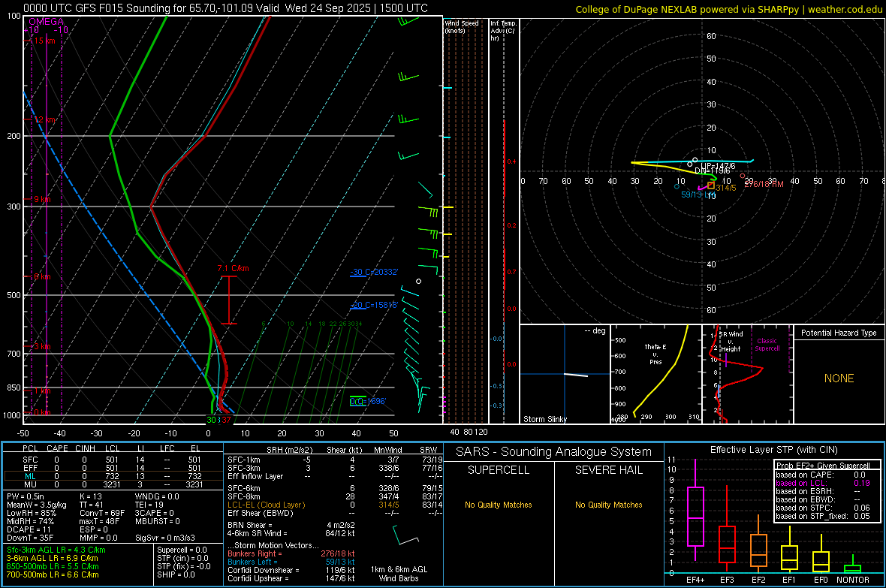Click the 'Storm Slinky' panel label
This screenshot has height=588, width=886.
tap(544, 419)
